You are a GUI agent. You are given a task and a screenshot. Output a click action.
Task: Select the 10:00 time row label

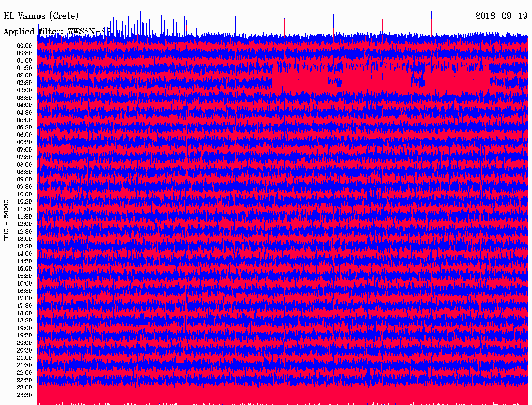coord(24,194)
